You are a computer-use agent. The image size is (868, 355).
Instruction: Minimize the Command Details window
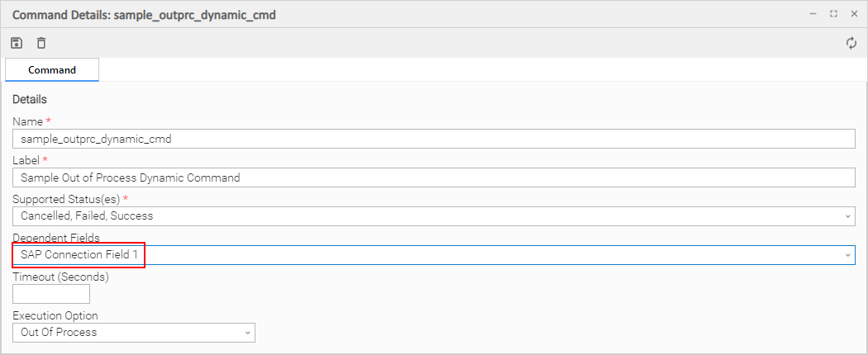click(x=813, y=14)
